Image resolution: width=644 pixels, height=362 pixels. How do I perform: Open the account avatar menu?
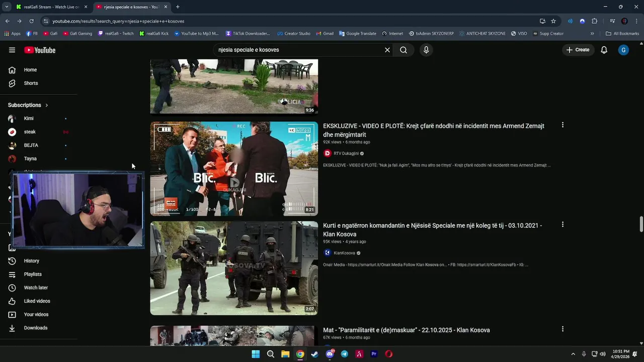click(623, 50)
